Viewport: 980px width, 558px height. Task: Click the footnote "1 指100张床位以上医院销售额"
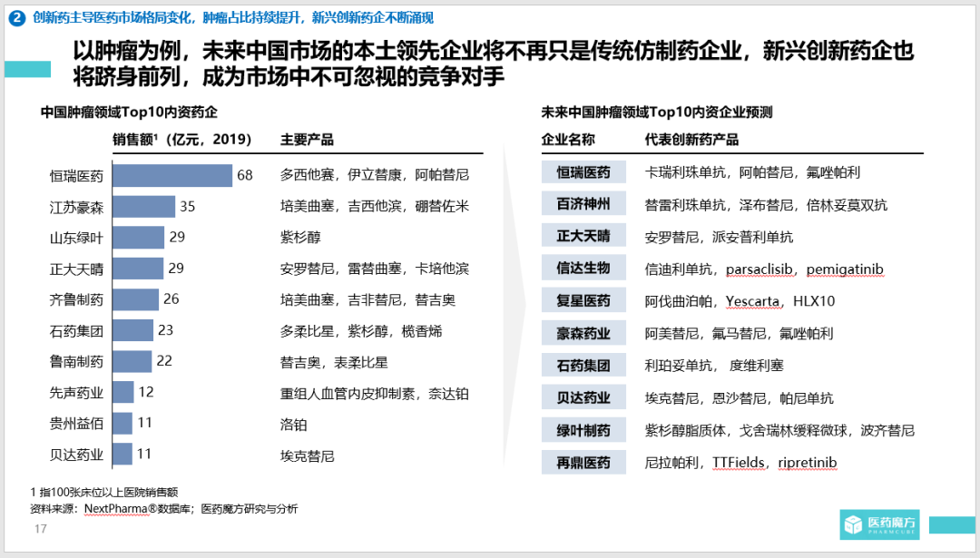tap(103, 493)
